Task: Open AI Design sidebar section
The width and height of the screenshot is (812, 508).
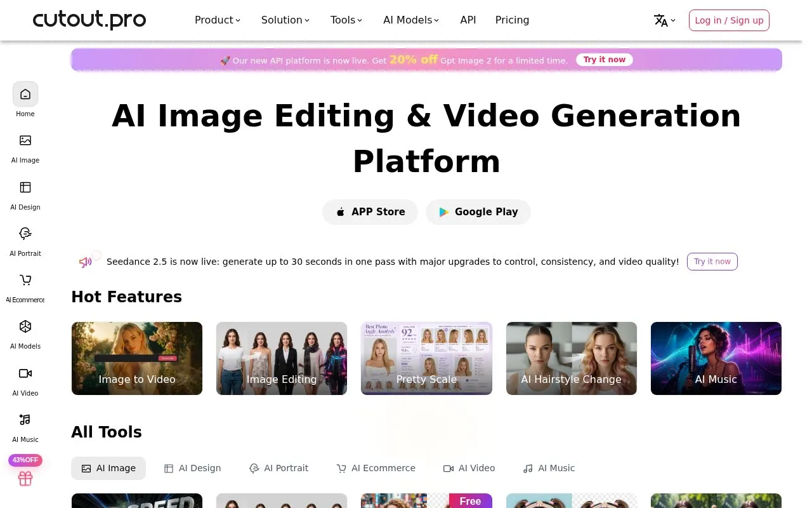Action: click(25, 194)
